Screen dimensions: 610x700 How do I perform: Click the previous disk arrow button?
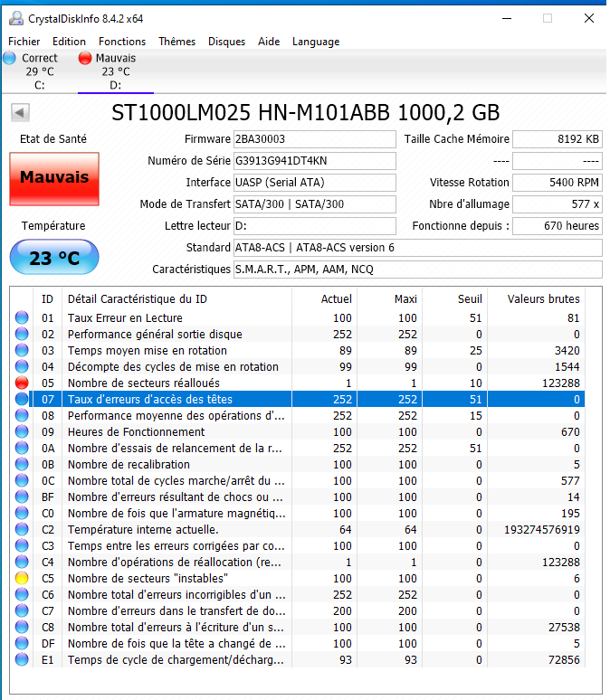(x=20, y=112)
